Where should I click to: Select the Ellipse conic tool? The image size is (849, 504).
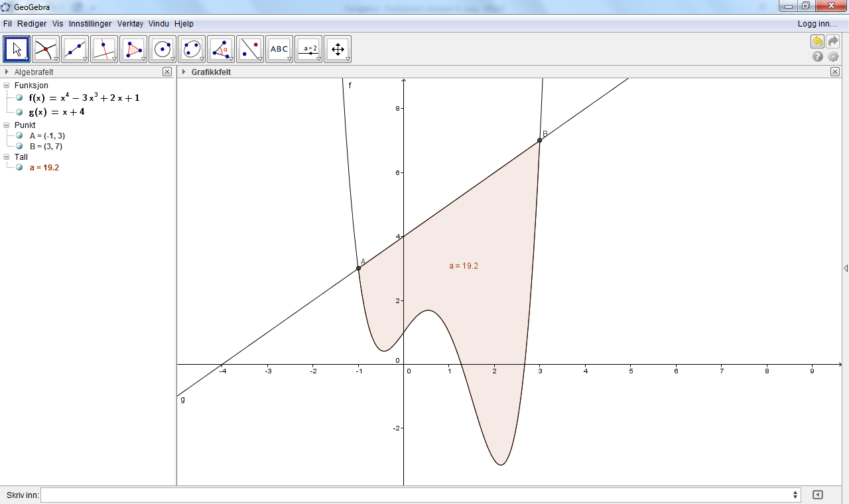point(192,49)
